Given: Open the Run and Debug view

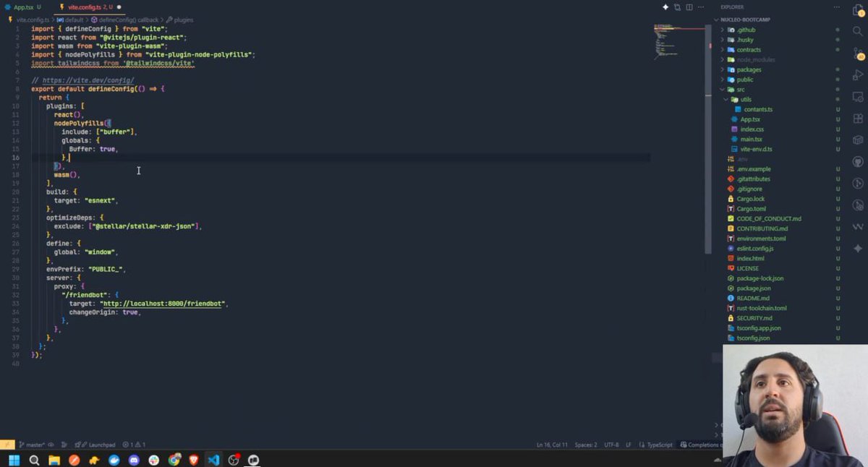Looking at the screenshot, I should (858, 75).
